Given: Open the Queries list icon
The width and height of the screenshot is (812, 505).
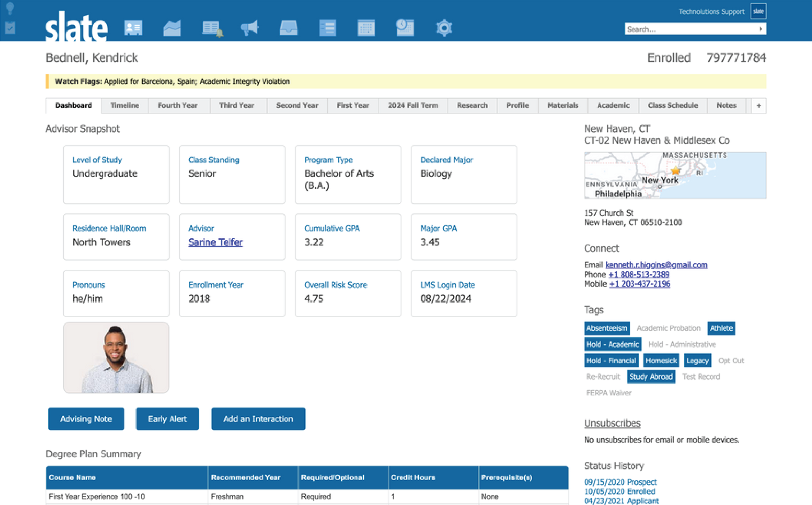Looking at the screenshot, I should coord(328,28).
